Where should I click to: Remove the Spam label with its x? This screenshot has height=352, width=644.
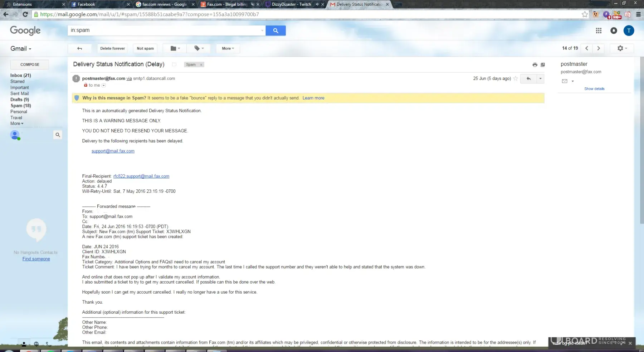point(201,65)
